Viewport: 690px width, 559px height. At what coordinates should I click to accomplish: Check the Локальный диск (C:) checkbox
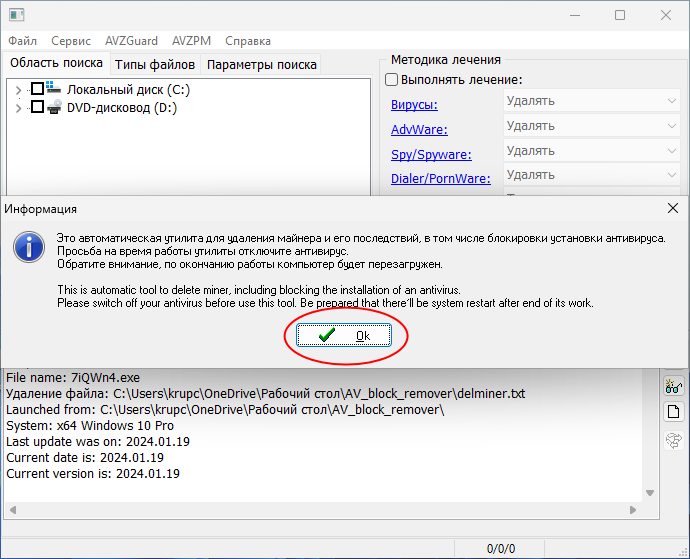[37, 89]
